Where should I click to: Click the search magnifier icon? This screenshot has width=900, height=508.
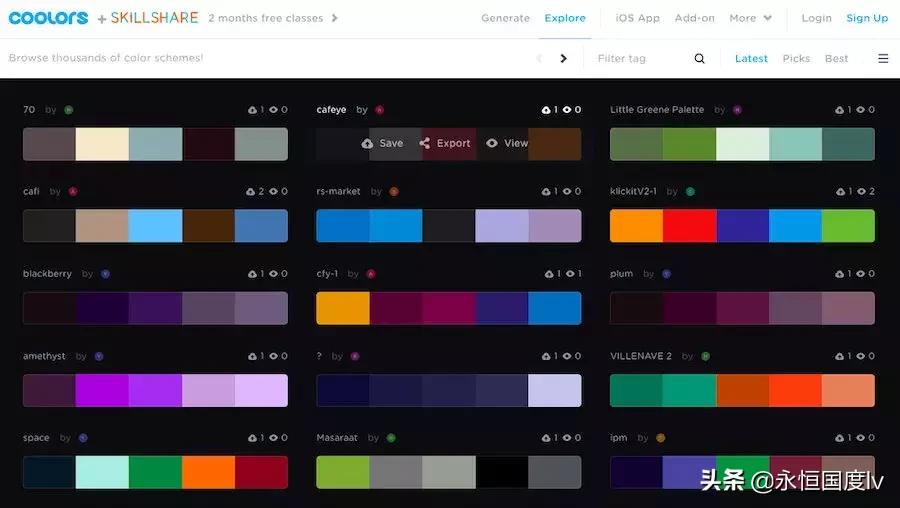pos(699,58)
